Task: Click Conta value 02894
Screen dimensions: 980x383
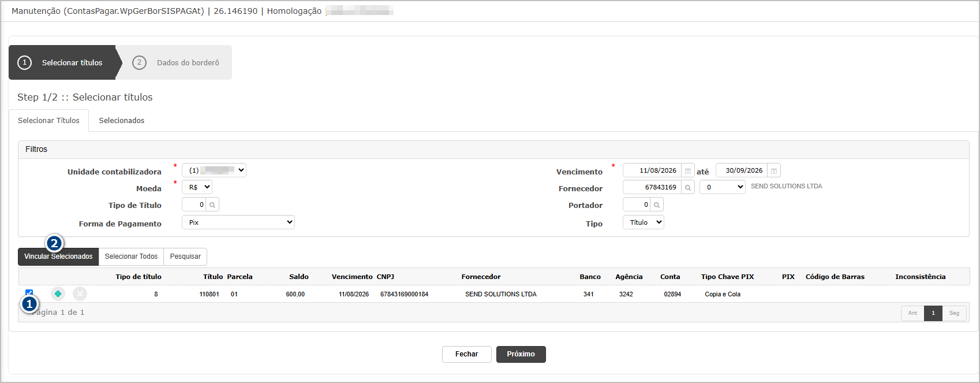Action: pos(672,294)
